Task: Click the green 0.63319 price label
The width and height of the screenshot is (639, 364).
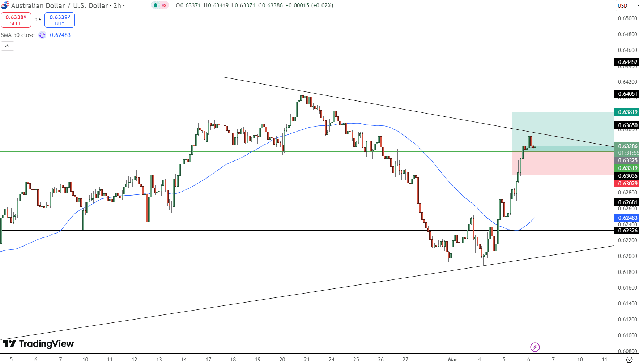Action: (x=627, y=168)
